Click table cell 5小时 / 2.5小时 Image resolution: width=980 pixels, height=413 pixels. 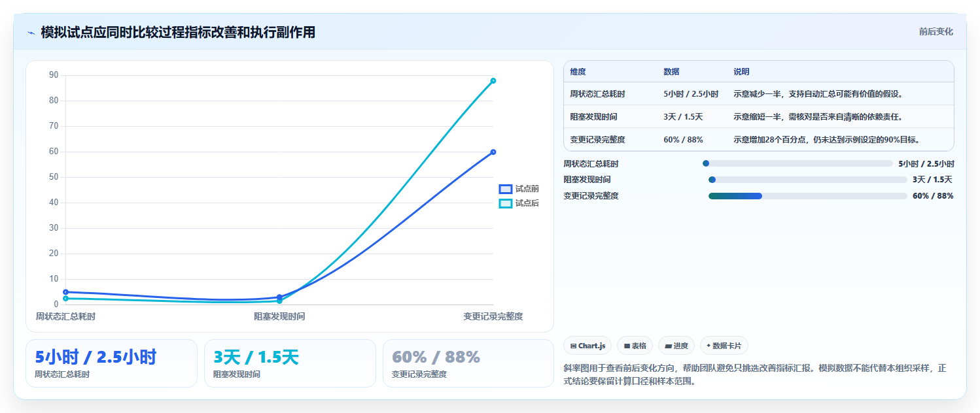pos(691,93)
